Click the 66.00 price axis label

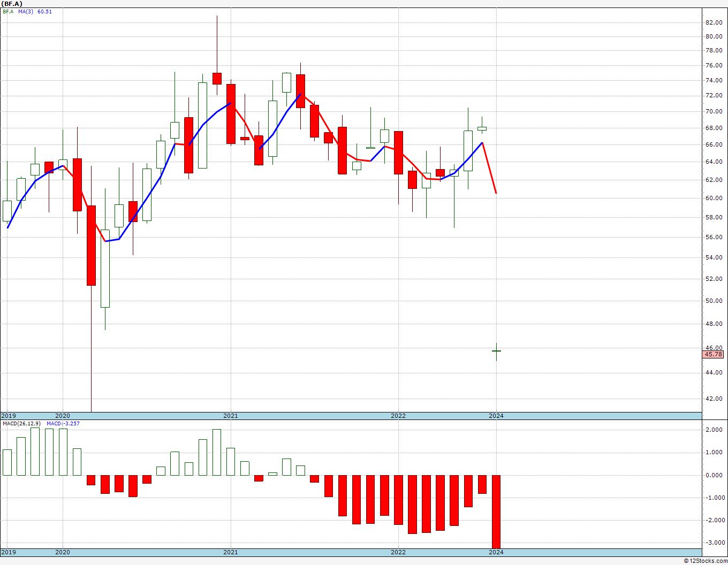point(714,144)
